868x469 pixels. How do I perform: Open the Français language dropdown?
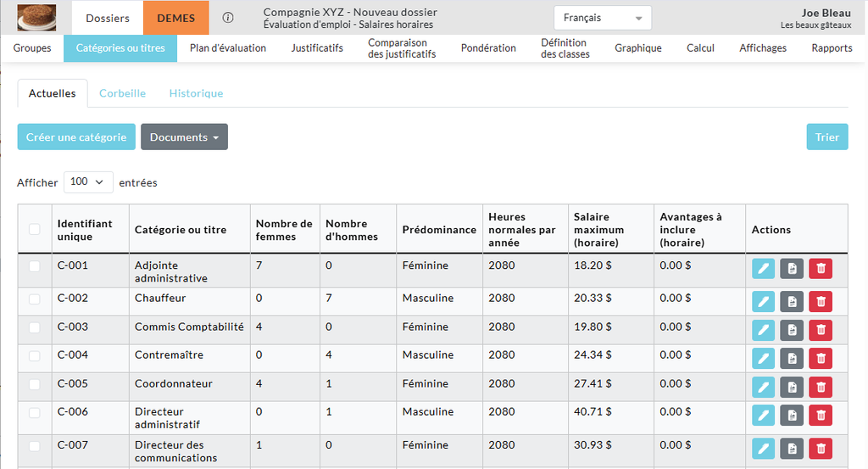[x=603, y=18]
